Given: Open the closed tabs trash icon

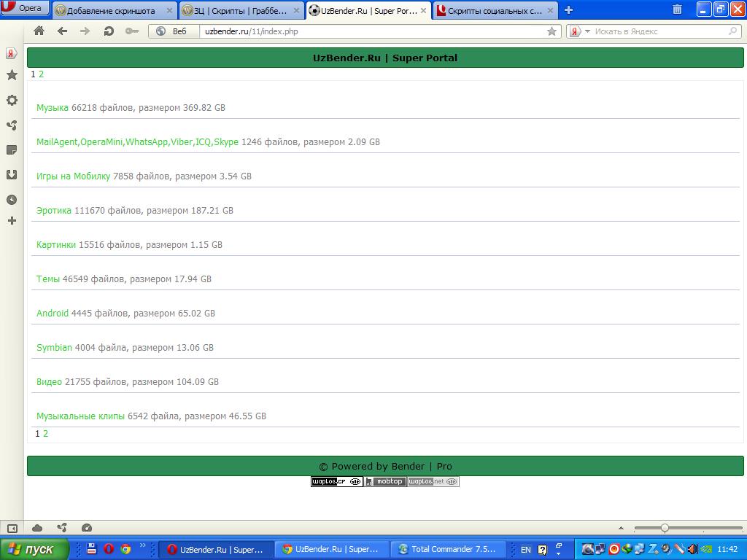Looking at the screenshot, I should pyautogui.click(x=677, y=9).
